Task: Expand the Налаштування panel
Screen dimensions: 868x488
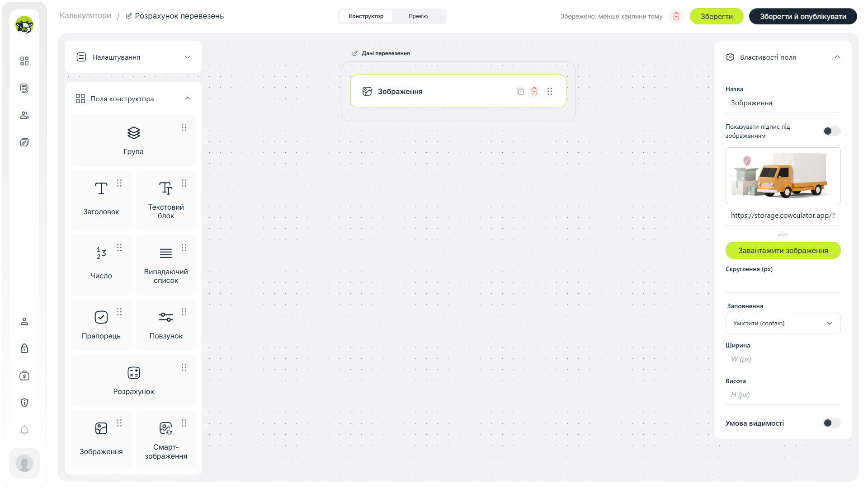Action: (x=133, y=57)
